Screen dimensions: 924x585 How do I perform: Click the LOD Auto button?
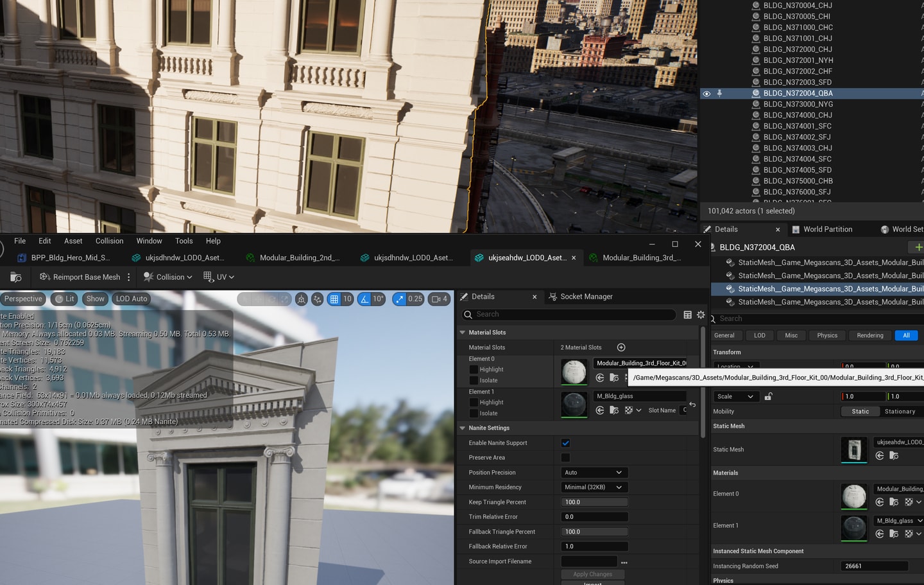point(132,299)
